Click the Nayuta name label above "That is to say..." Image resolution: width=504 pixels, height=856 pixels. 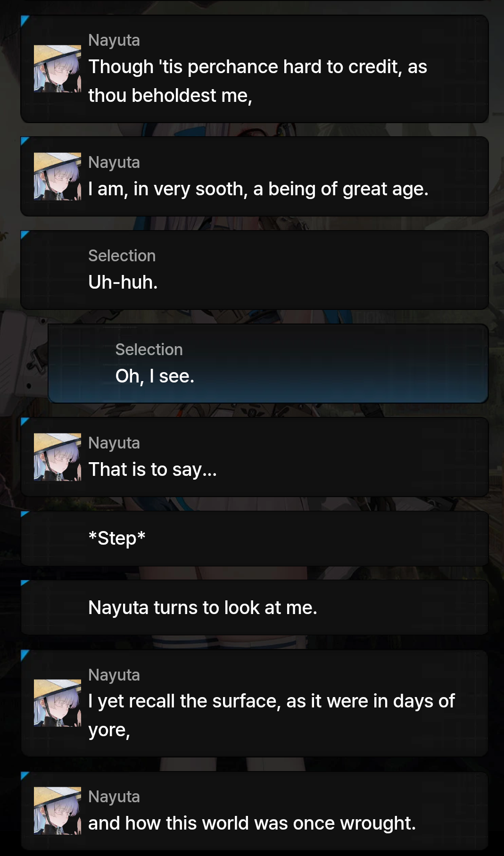tap(114, 443)
